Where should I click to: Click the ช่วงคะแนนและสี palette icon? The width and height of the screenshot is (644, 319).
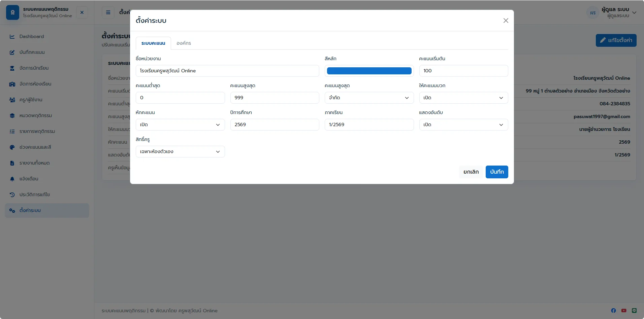12,147
